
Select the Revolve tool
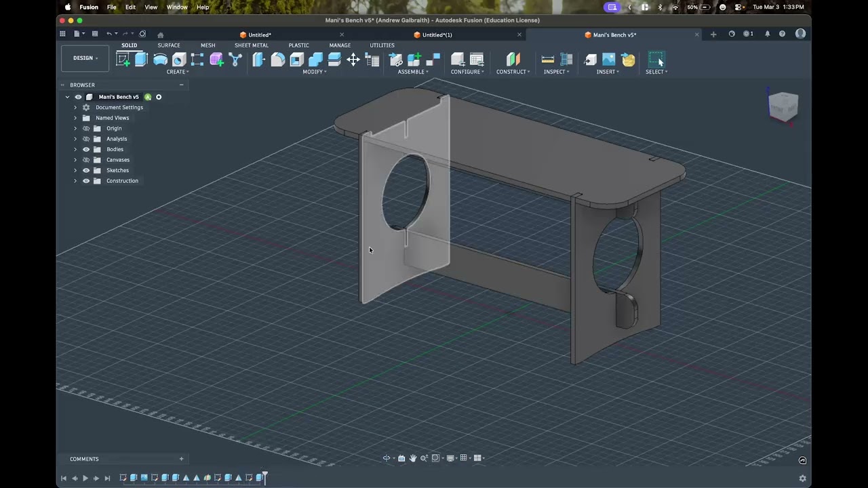[160, 60]
